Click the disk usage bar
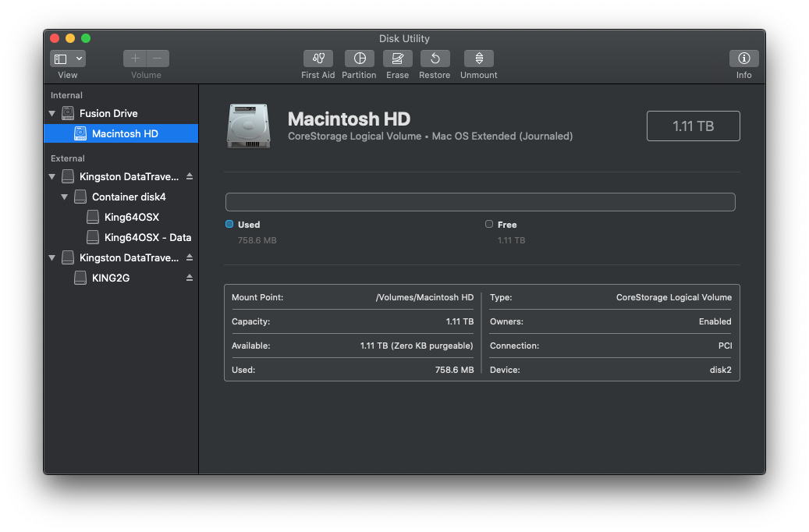 point(481,202)
